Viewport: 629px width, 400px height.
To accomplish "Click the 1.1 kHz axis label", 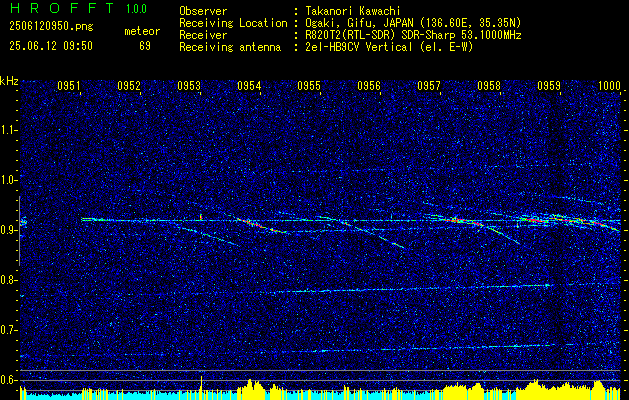I will (9, 130).
